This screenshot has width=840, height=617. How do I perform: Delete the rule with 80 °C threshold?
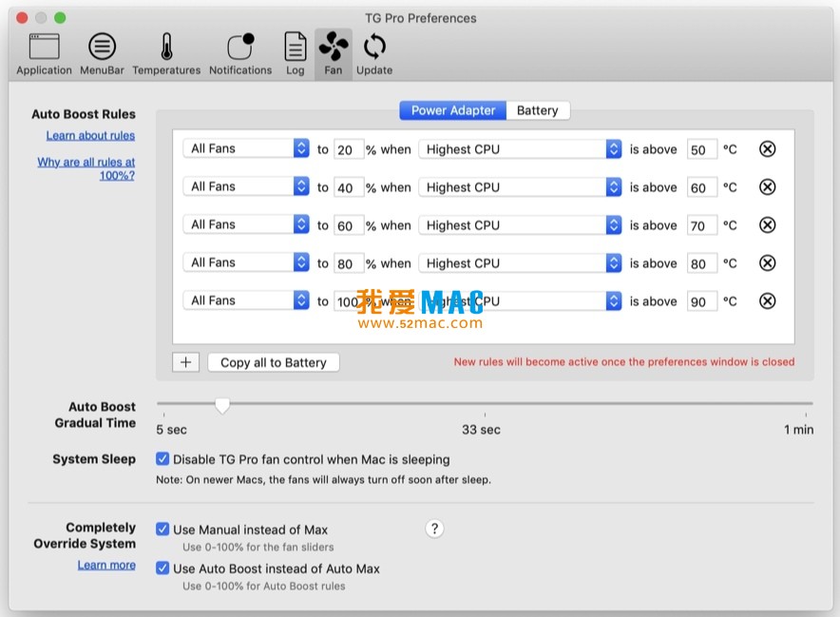[767, 263]
